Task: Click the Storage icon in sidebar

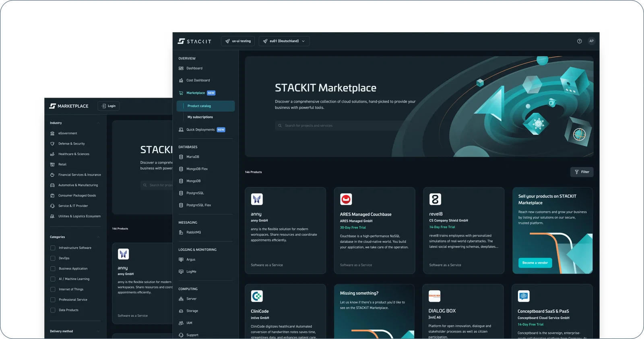Action: (181, 311)
